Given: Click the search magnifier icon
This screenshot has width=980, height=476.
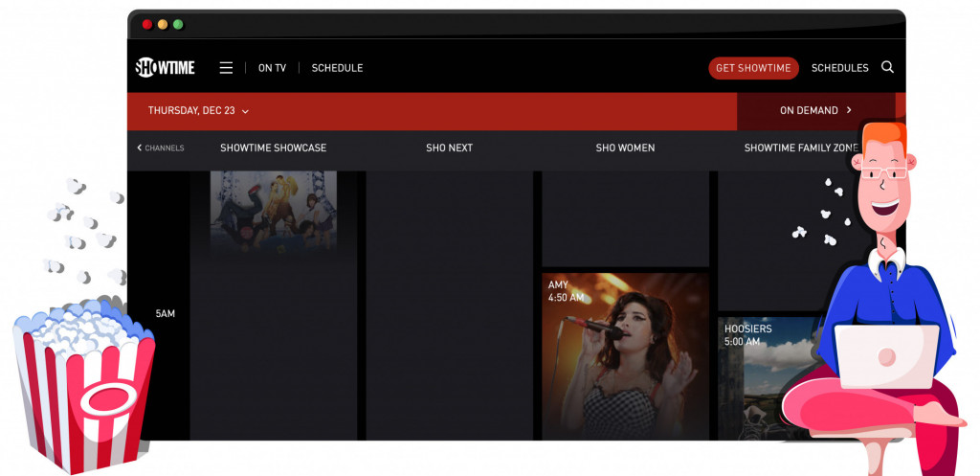Looking at the screenshot, I should tap(887, 68).
